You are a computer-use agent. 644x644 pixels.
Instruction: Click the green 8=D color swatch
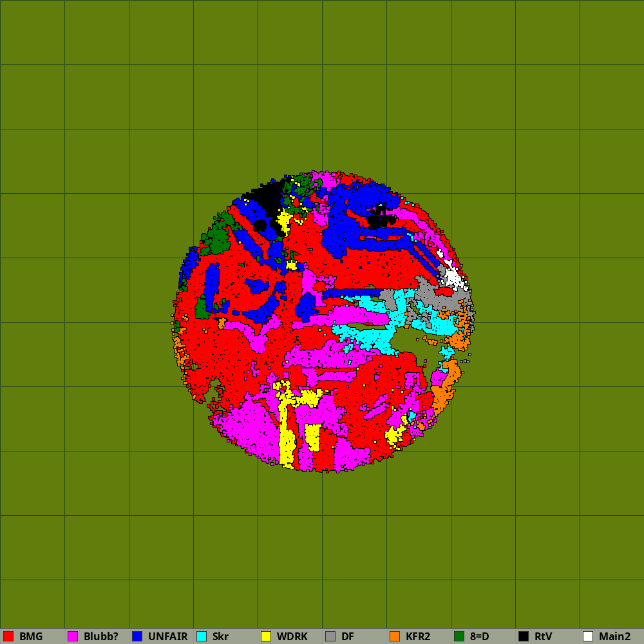(459, 636)
